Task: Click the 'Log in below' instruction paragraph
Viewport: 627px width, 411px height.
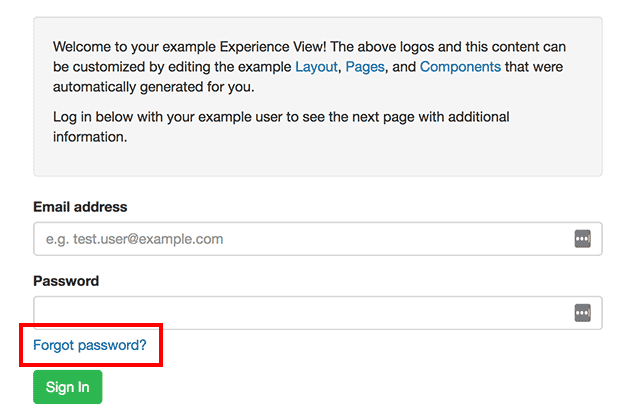Action: point(281,127)
